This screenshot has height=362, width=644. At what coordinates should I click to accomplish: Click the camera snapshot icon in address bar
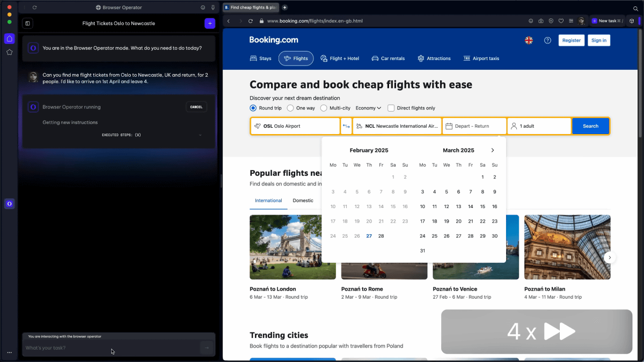(x=541, y=21)
